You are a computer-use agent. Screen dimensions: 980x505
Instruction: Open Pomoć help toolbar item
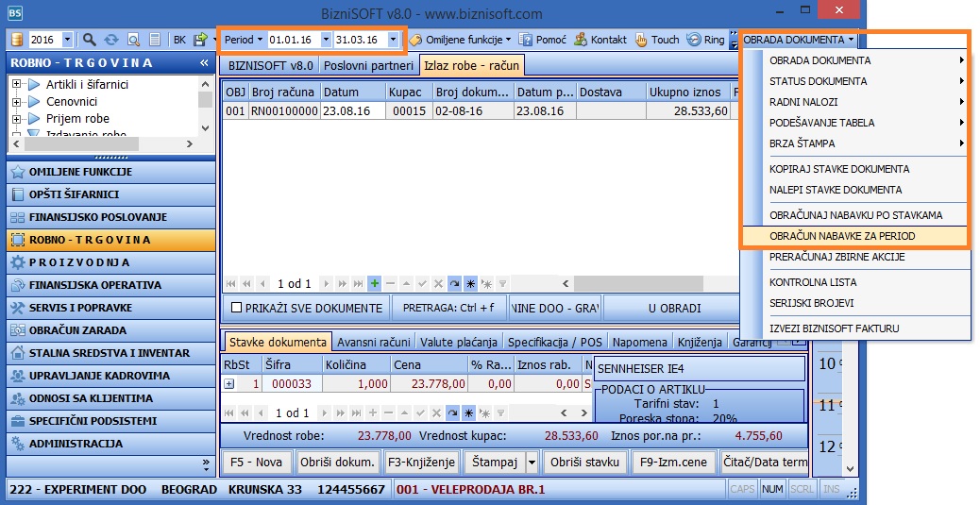(543, 40)
